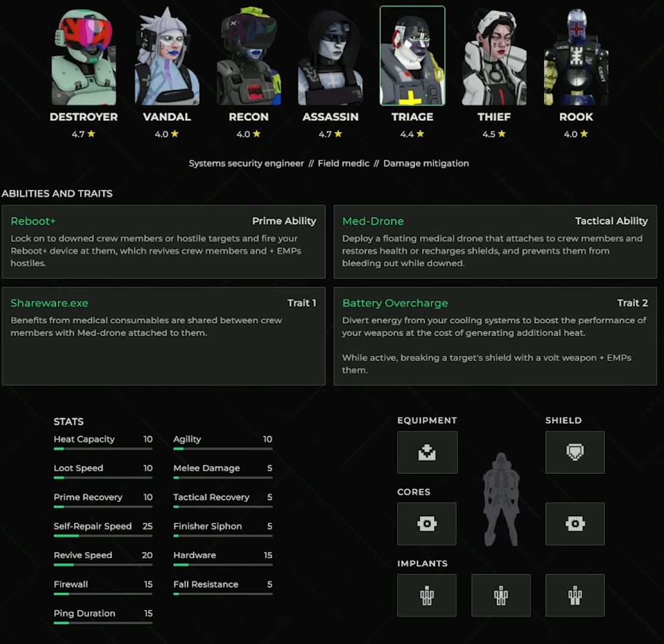Viewport: 664px width, 644px height.
Task: Click the left Cores slot
Action: coord(427,524)
